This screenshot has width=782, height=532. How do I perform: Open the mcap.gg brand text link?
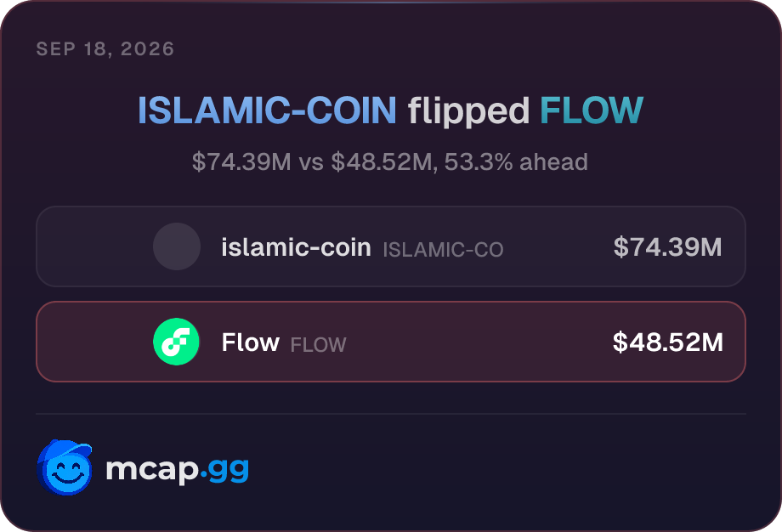(177, 469)
